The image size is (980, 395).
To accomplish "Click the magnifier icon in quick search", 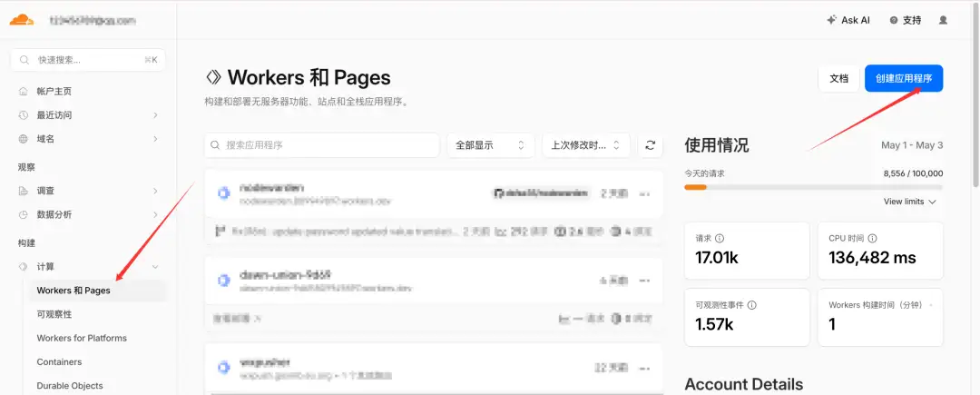I will [24, 60].
